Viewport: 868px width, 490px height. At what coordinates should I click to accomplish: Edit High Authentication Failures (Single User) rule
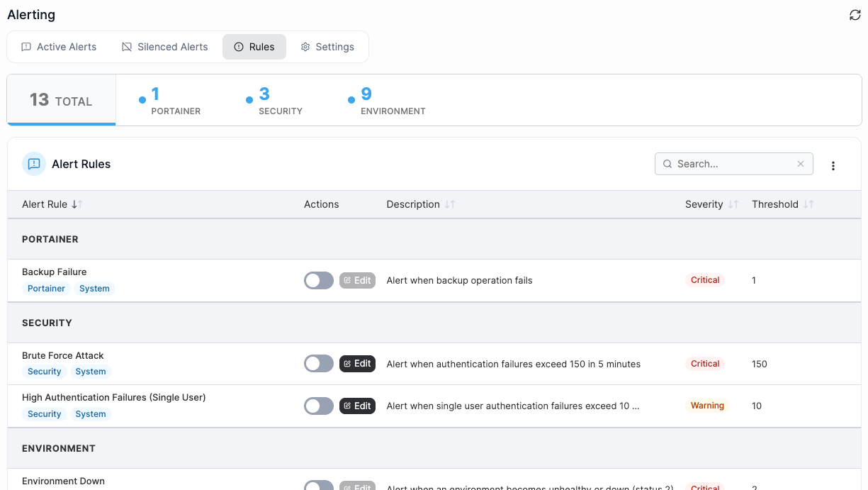pyautogui.click(x=357, y=406)
